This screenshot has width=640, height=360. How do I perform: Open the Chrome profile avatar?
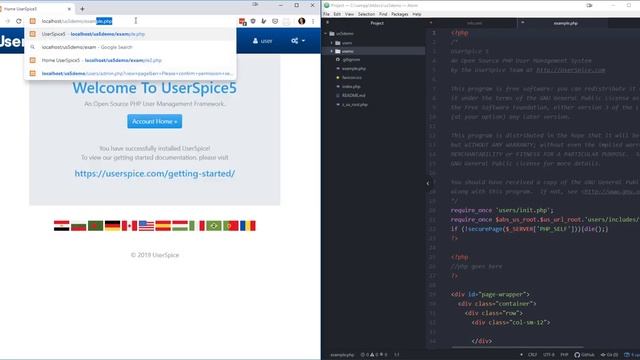(x=302, y=21)
